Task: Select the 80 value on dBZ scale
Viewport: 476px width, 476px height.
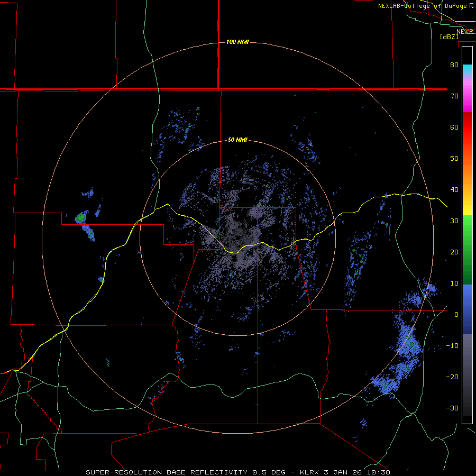Action: coord(454,65)
